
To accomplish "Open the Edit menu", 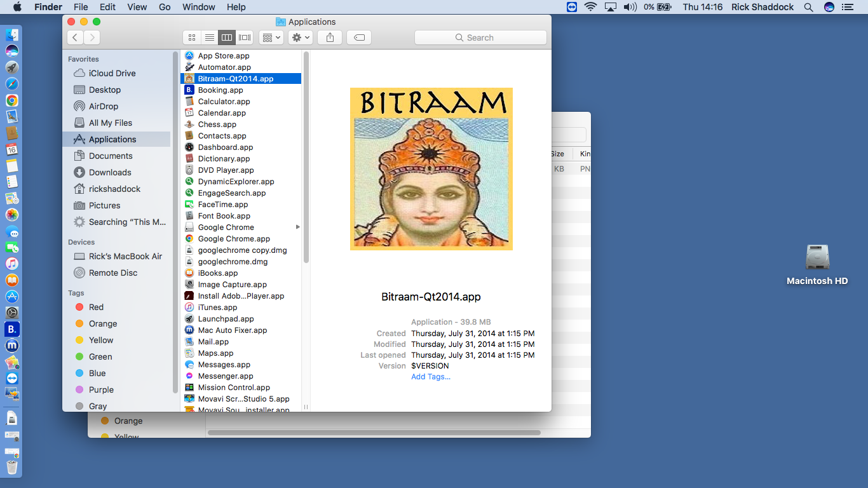I will click(x=107, y=7).
